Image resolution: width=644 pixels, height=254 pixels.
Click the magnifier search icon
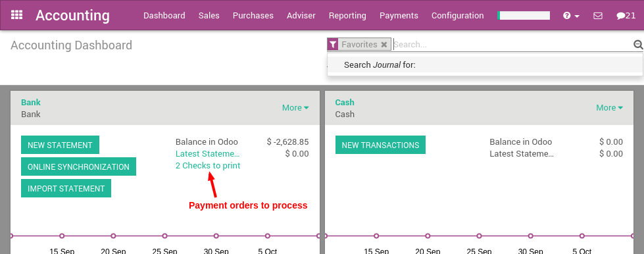pyautogui.click(x=638, y=44)
